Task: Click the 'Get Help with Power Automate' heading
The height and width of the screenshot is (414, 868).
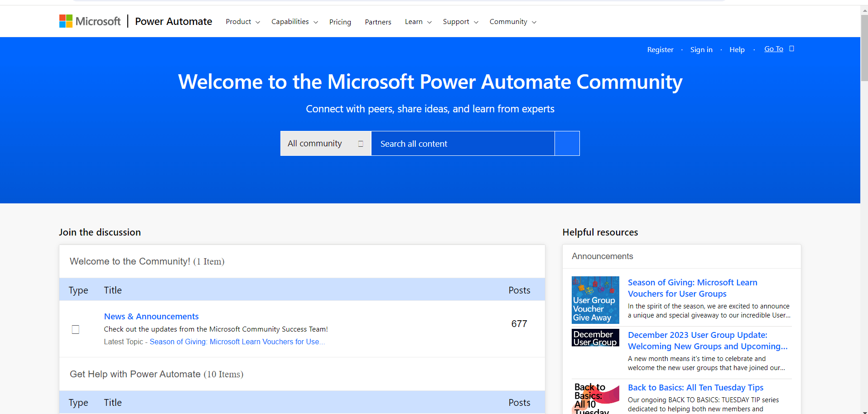Action: tap(157, 374)
